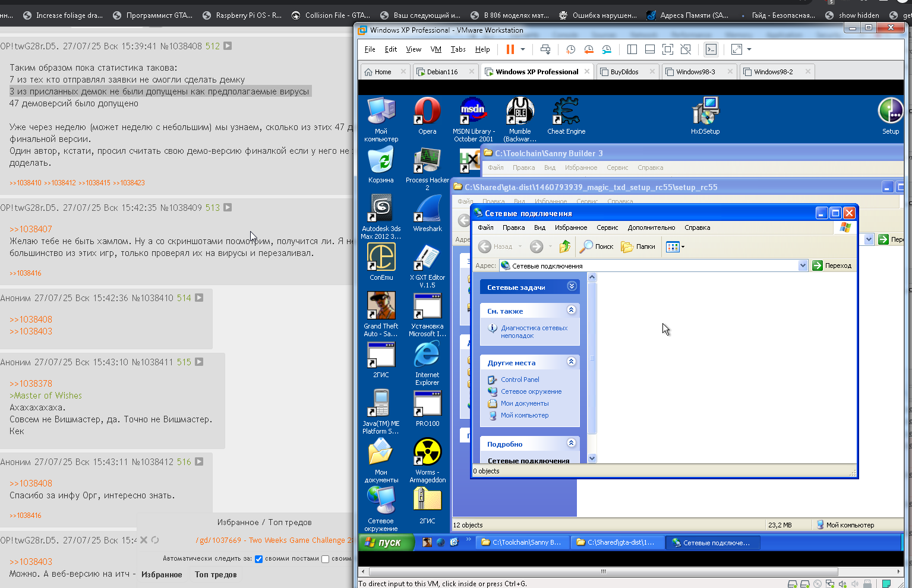Click the Папки toolbar button
The width and height of the screenshot is (912, 588).
[638, 246]
